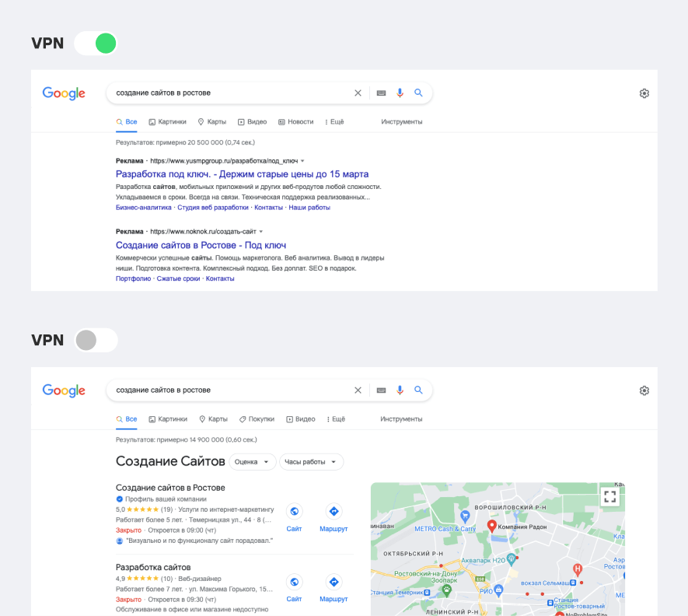This screenshot has height=616, width=688.
Task: Click Сайт icon for Создание сайтов в Ростове
Action: (295, 512)
